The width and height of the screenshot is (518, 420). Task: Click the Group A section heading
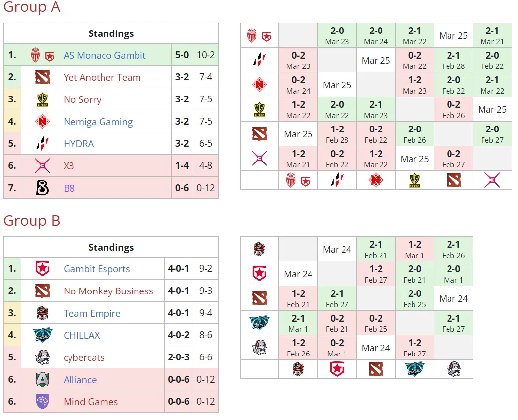pyautogui.click(x=32, y=7)
